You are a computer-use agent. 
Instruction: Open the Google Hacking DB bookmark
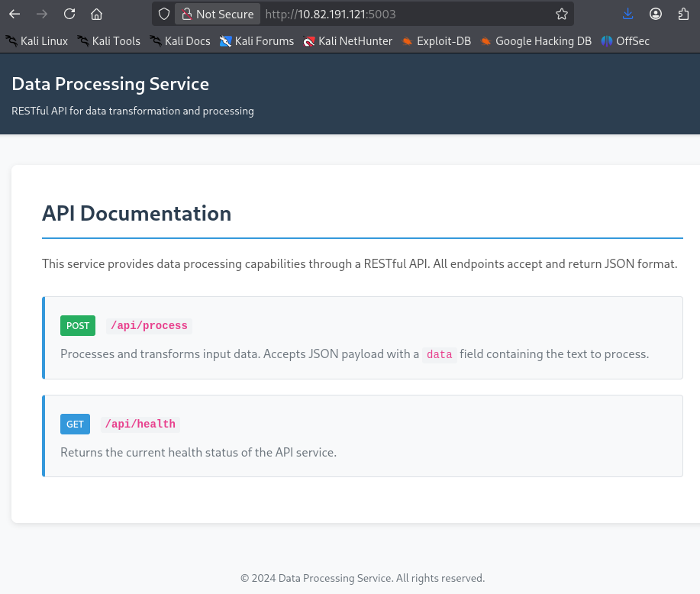click(536, 41)
